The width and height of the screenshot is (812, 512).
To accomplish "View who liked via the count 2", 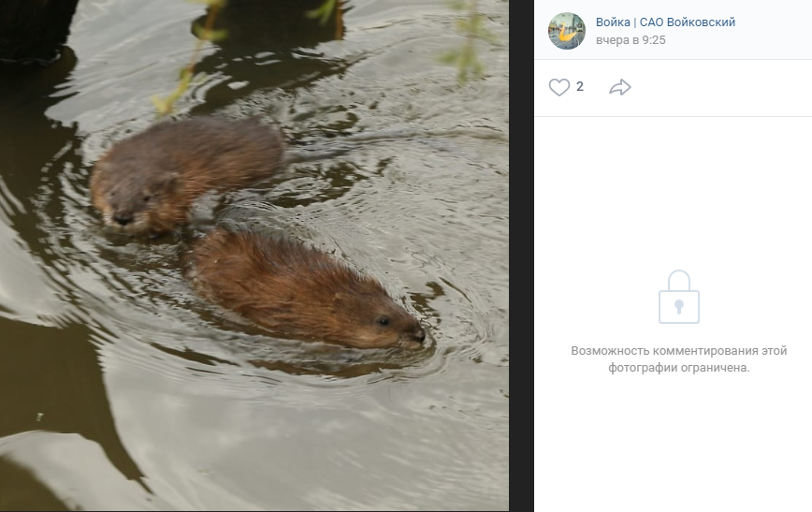I will point(579,86).
